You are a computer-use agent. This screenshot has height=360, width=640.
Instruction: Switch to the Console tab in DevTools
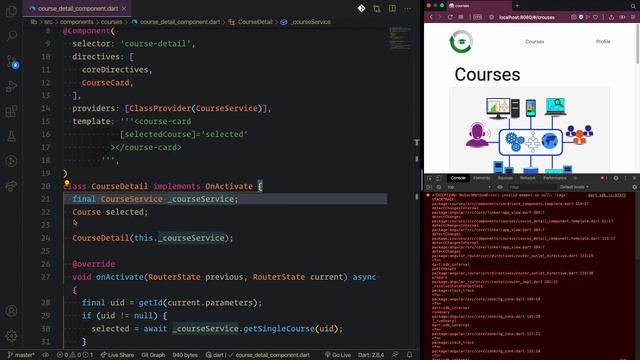pyautogui.click(x=458, y=178)
